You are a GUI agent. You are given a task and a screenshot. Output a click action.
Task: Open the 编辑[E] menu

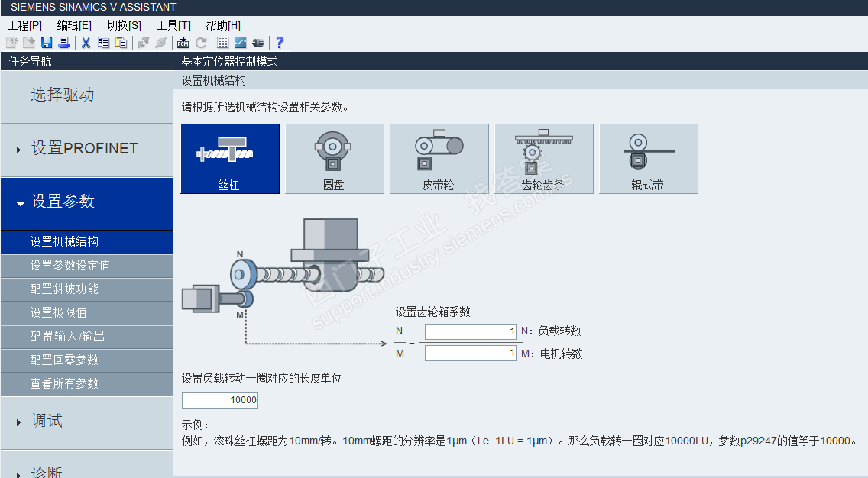tap(74, 25)
